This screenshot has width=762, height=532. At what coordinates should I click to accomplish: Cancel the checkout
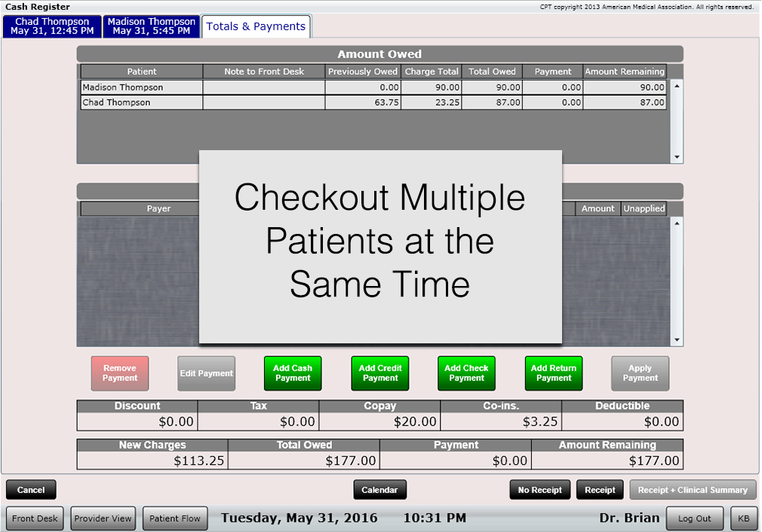pyautogui.click(x=30, y=489)
